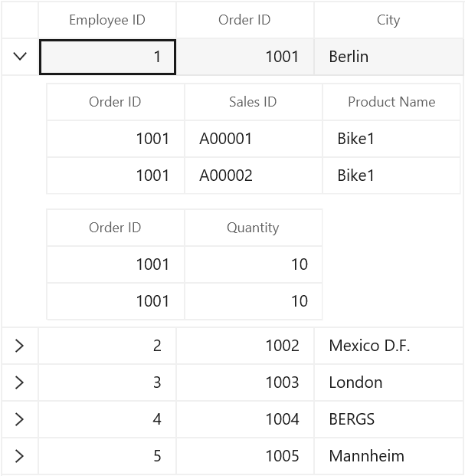This screenshot has height=476, width=465.
Task: Select the Employee ID 3 cell
Action: point(107,382)
